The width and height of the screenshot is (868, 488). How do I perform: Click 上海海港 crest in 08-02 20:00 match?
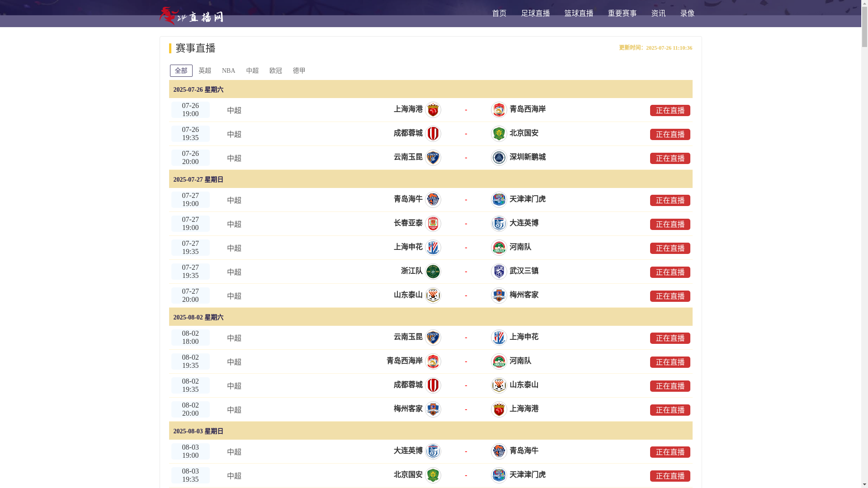(499, 409)
